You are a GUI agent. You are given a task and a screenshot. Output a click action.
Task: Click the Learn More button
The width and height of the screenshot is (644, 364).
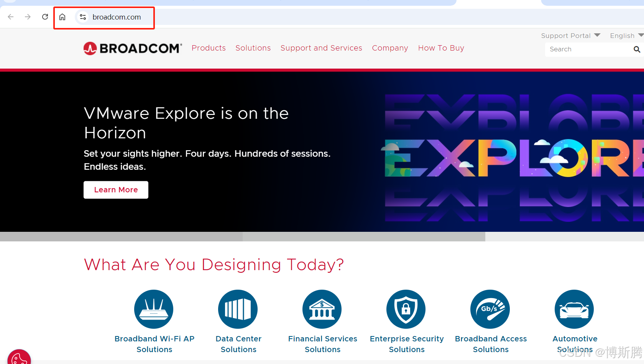point(116,190)
